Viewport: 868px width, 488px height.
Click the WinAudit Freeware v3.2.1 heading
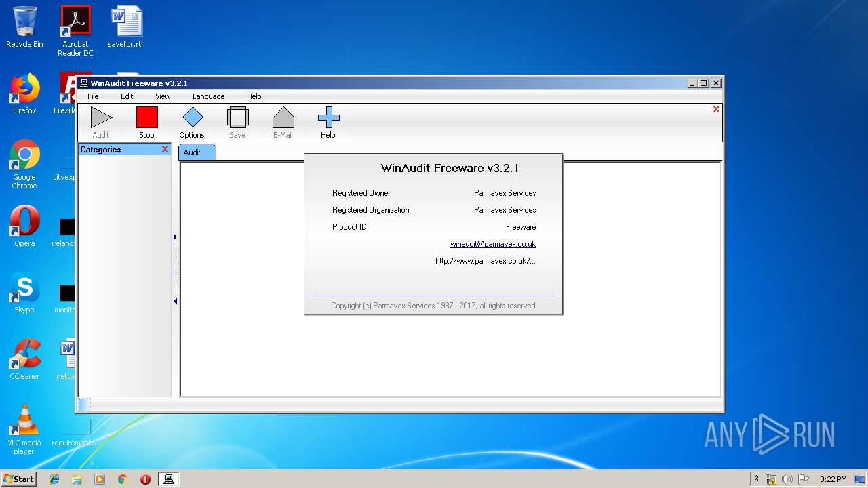[450, 168]
